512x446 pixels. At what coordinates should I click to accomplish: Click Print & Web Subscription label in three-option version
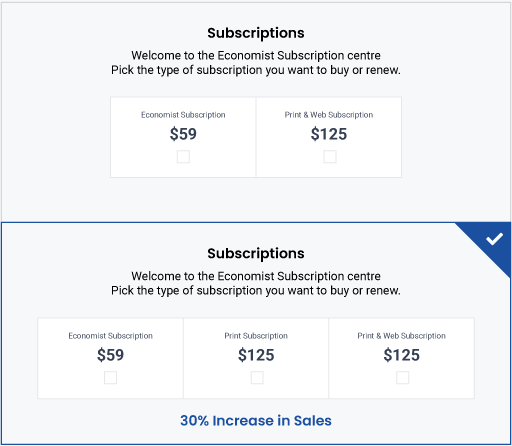pyautogui.click(x=401, y=336)
